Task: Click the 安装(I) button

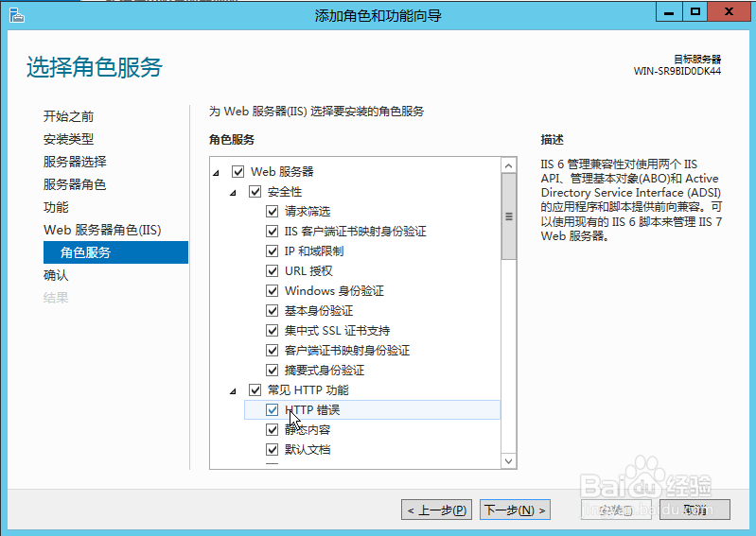Action: [x=616, y=510]
